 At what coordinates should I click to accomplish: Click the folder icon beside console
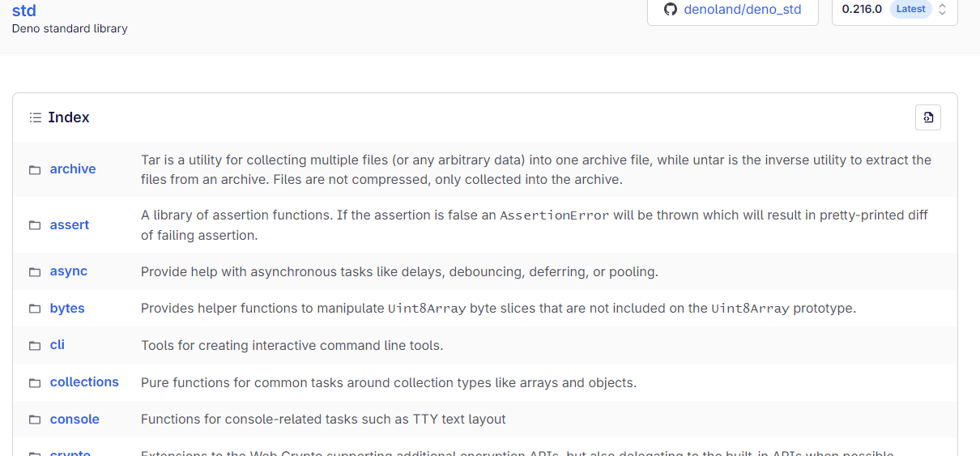pos(35,420)
